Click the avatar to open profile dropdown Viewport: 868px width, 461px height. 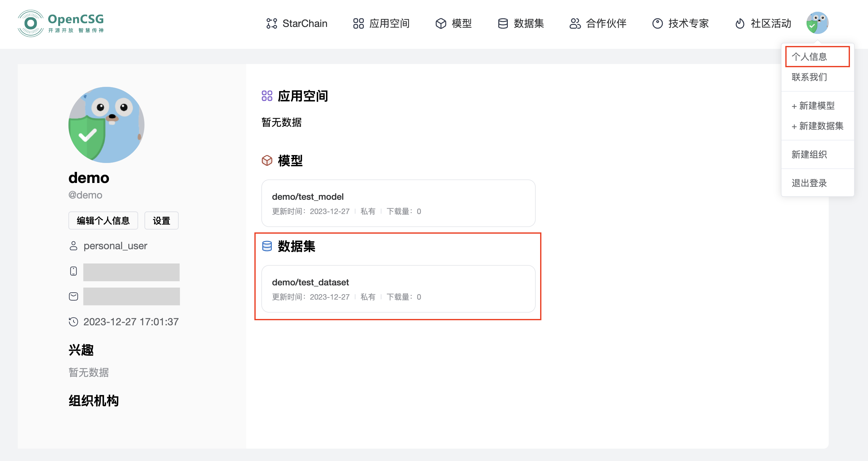click(818, 23)
